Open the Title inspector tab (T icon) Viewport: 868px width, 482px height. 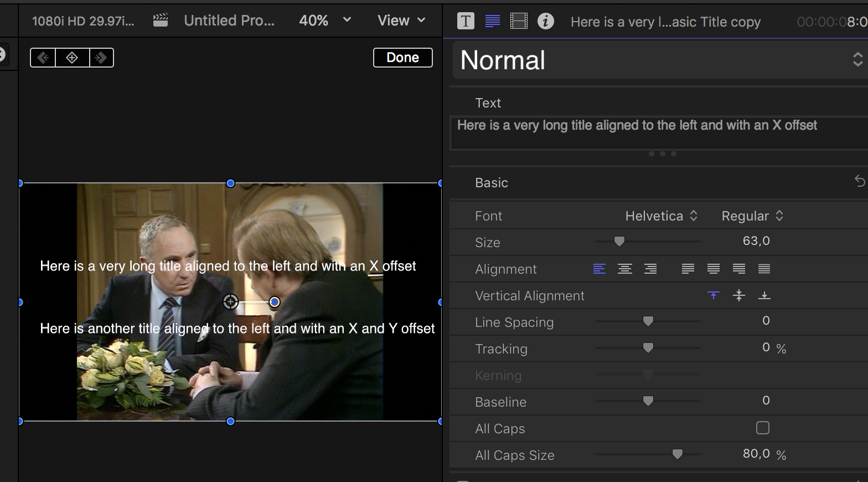(x=466, y=22)
